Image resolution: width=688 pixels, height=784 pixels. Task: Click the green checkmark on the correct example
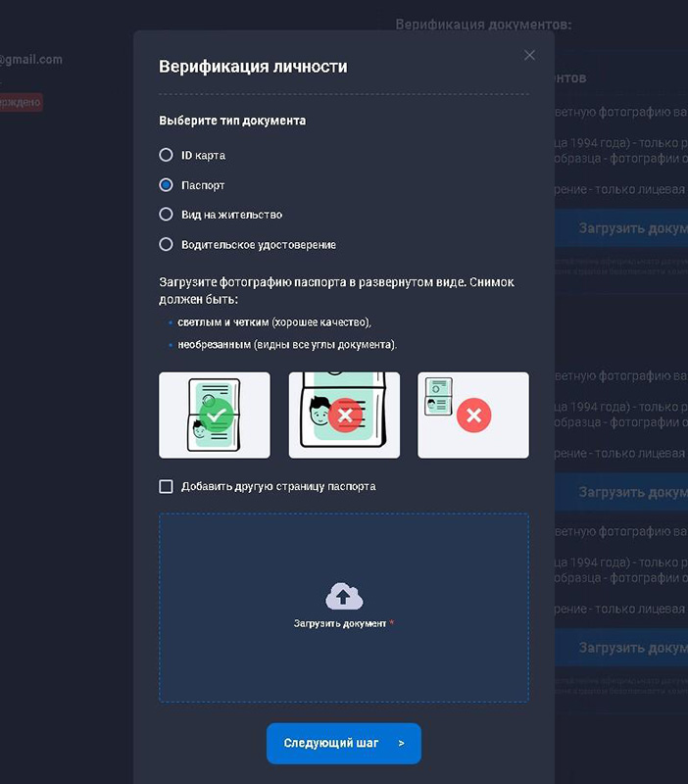tap(218, 416)
